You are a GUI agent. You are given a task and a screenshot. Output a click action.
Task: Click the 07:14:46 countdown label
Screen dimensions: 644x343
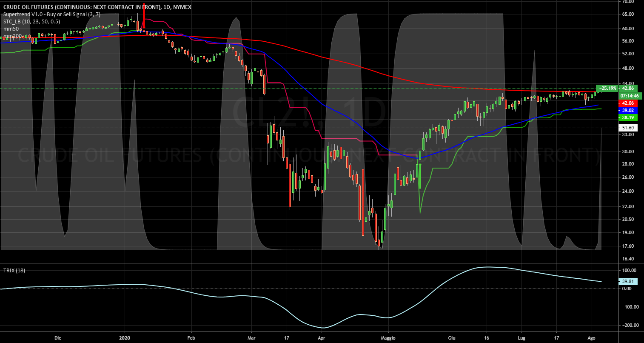(631, 96)
